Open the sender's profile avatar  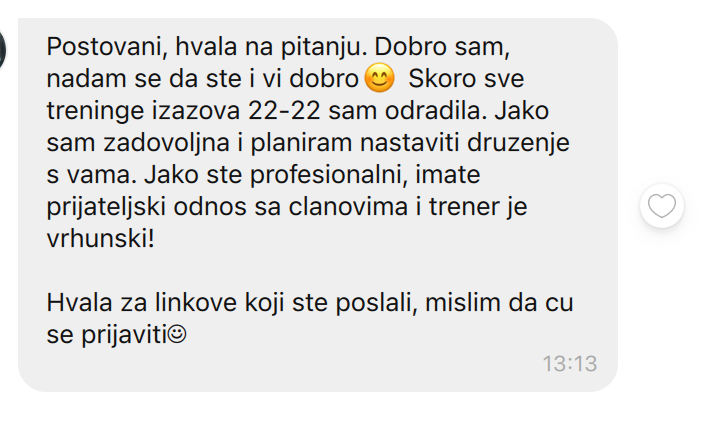[2, 49]
